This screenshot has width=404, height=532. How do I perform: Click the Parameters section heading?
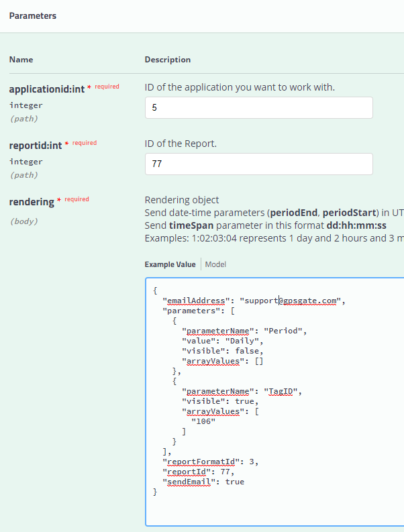[33, 16]
